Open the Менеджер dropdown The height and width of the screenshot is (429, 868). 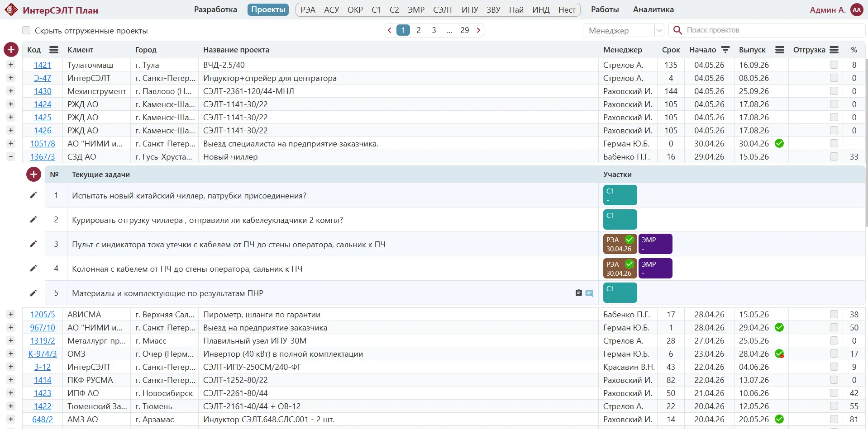(623, 30)
